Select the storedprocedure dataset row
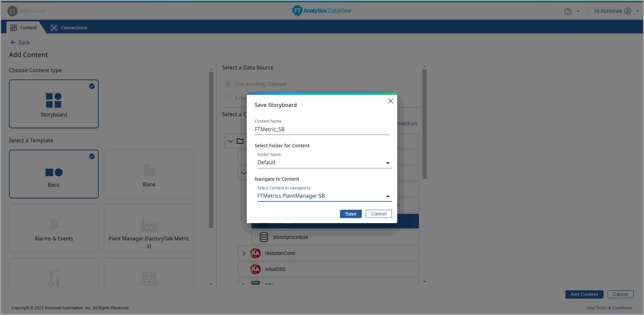The width and height of the screenshot is (644, 315). tap(335, 237)
